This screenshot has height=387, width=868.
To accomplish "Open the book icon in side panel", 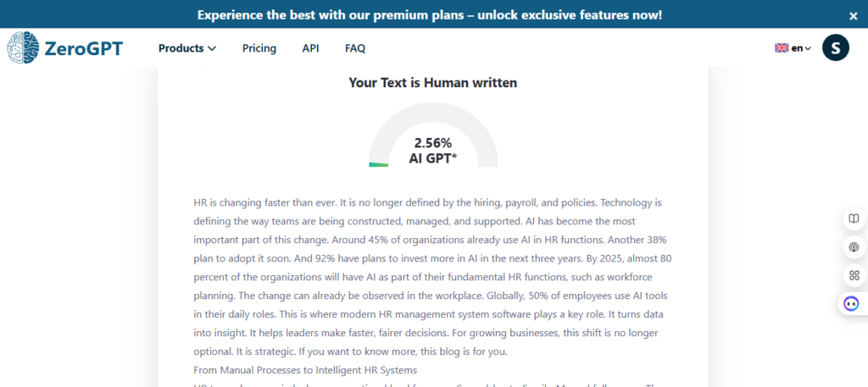I will pyautogui.click(x=854, y=219).
